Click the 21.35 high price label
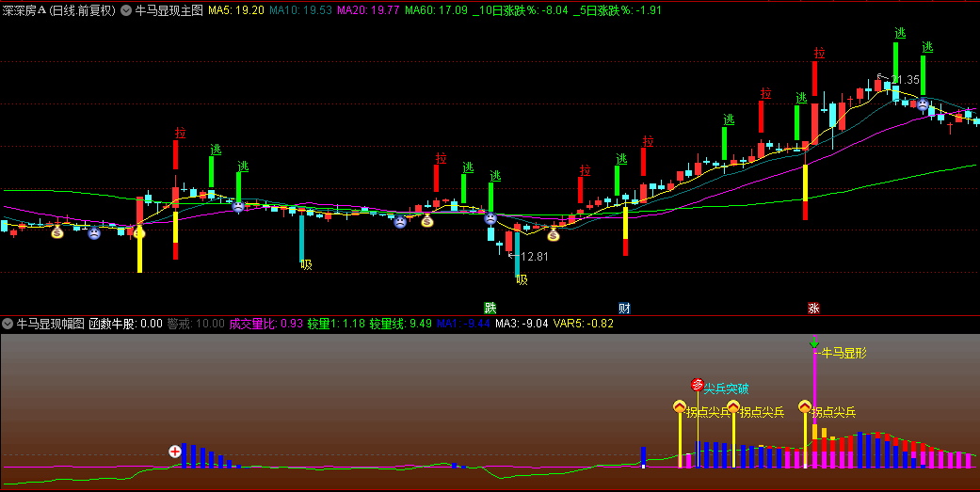 905,79
